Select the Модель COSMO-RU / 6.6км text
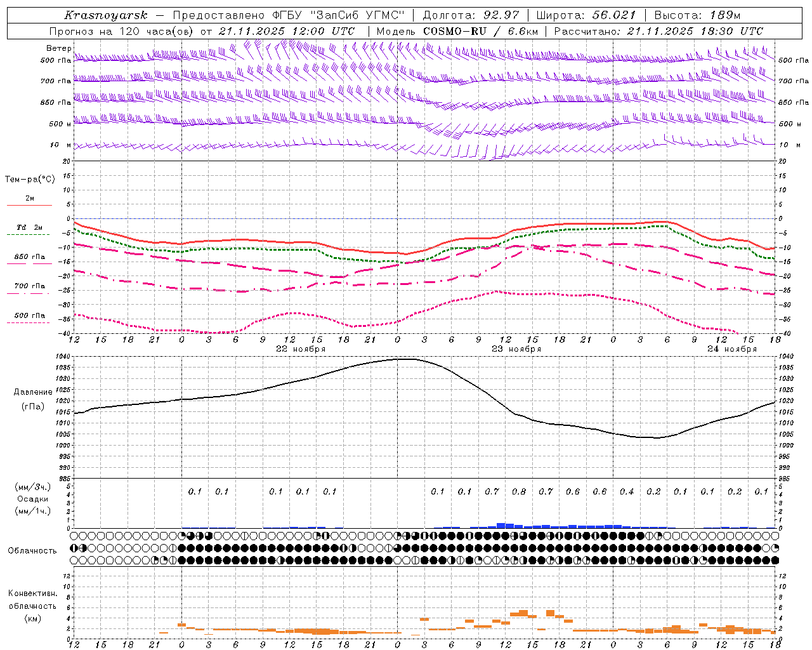 click(x=457, y=31)
